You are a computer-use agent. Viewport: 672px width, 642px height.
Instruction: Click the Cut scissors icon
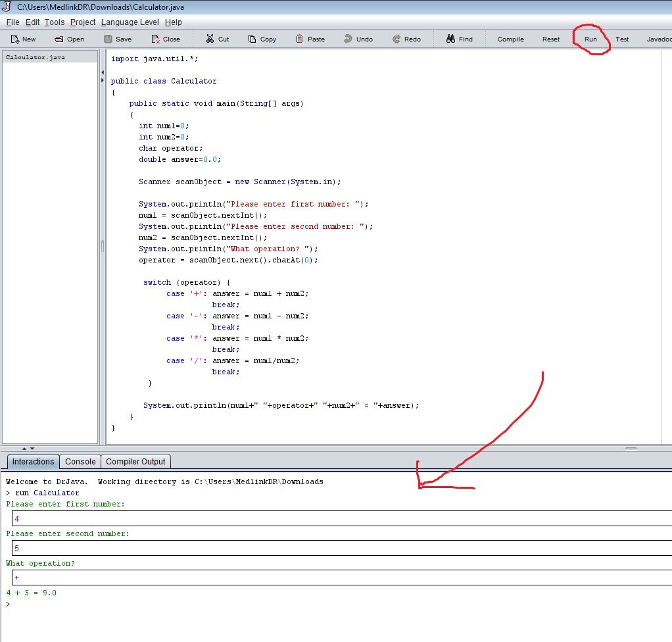pyautogui.click(x=210, y=39)
